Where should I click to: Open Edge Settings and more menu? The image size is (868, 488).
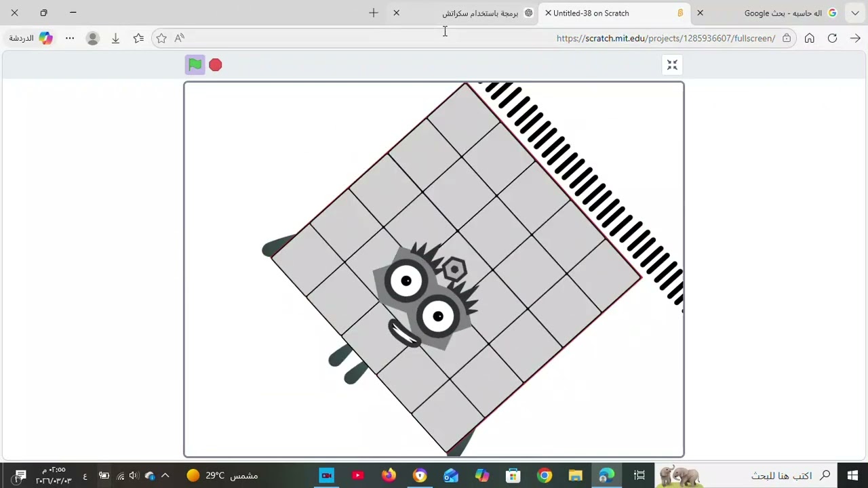click(70, 38)
